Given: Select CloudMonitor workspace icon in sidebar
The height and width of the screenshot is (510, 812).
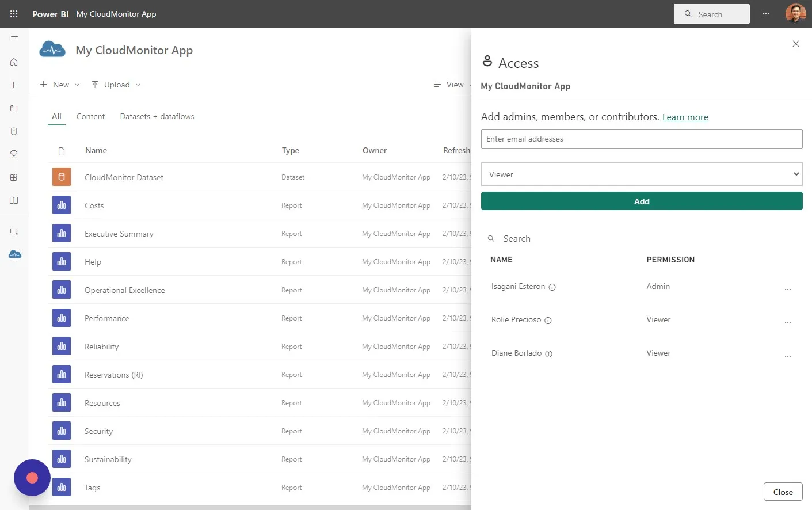Looking at the screenshot, I should [15, 254].
